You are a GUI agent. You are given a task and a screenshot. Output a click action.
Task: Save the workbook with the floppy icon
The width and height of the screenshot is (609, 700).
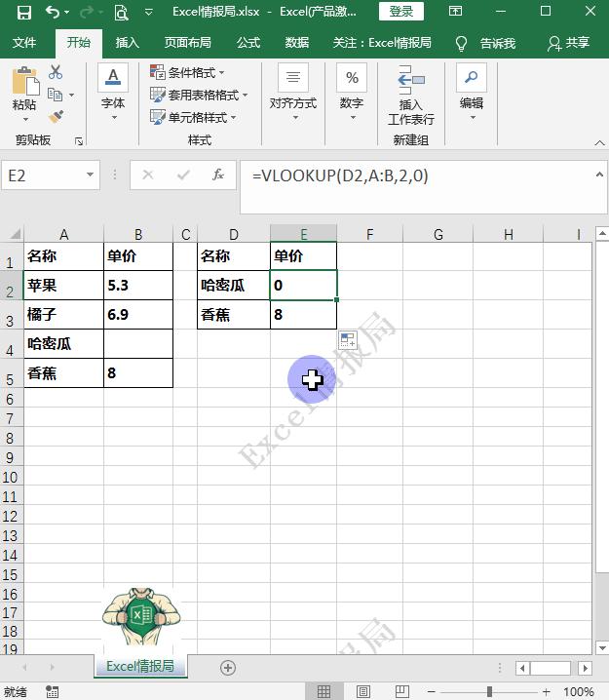[24, 12]
